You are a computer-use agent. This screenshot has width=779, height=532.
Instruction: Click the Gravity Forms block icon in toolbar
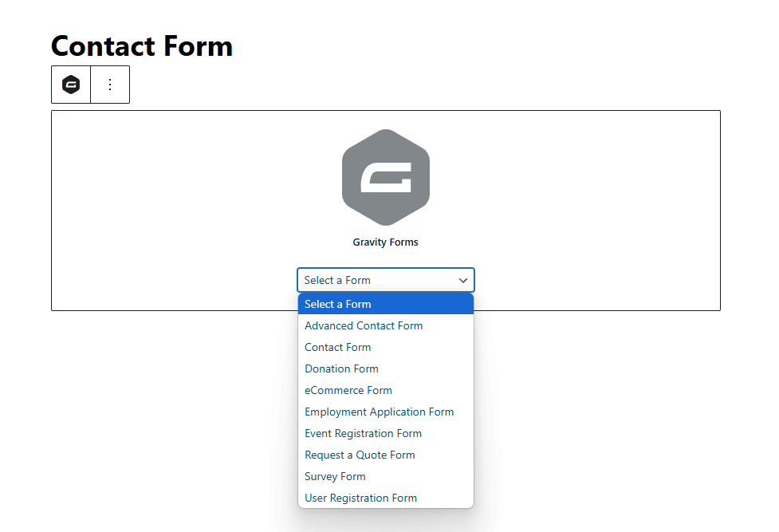(71, 85)
